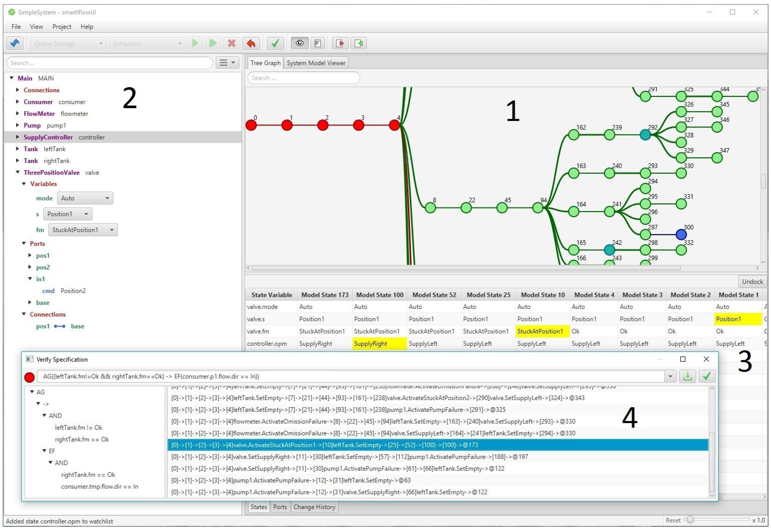Click the document list icon beside the eye
The height and width of the screenshot is (532, 771).
[x=317, y=43]
